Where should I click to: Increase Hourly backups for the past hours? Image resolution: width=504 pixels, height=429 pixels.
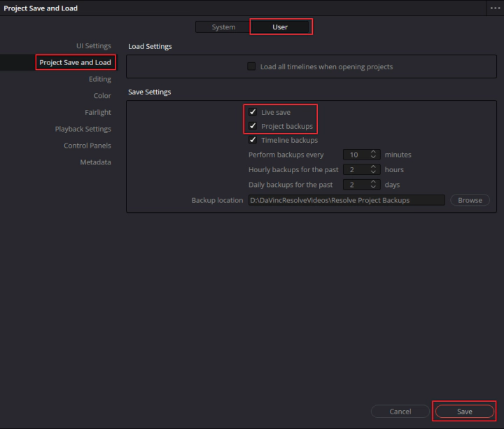pyautogui.click(x=373, y=167)
